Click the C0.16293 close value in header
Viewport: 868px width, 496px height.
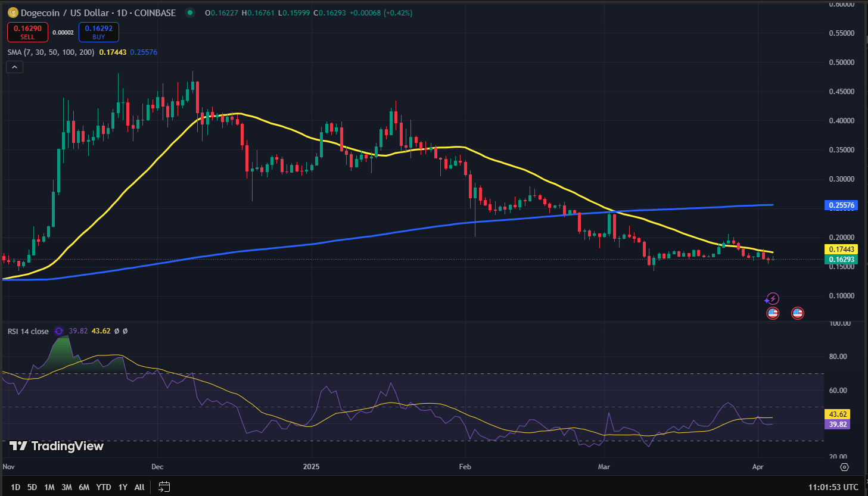(x=329, y=13)
